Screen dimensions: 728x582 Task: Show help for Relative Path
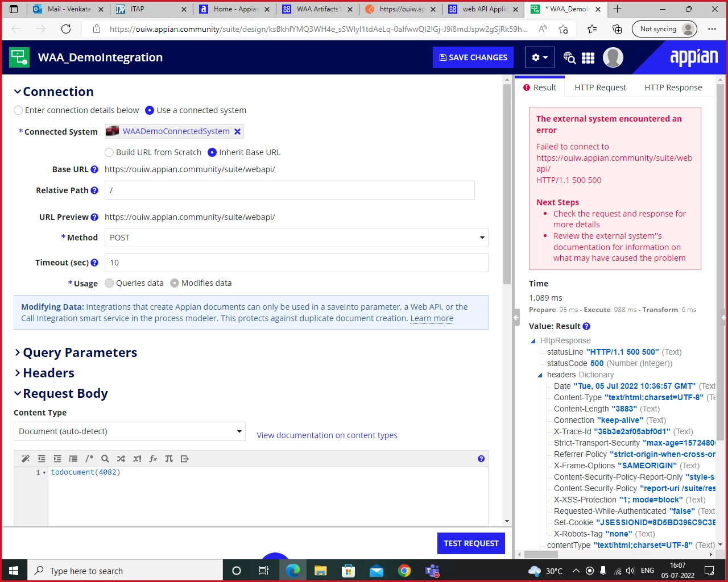pyautogui.click(x=94, y=190)
